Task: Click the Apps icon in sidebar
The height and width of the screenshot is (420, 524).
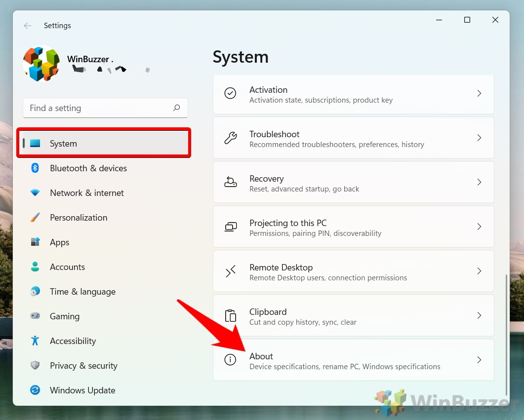Action: click(x=35, y=242)
